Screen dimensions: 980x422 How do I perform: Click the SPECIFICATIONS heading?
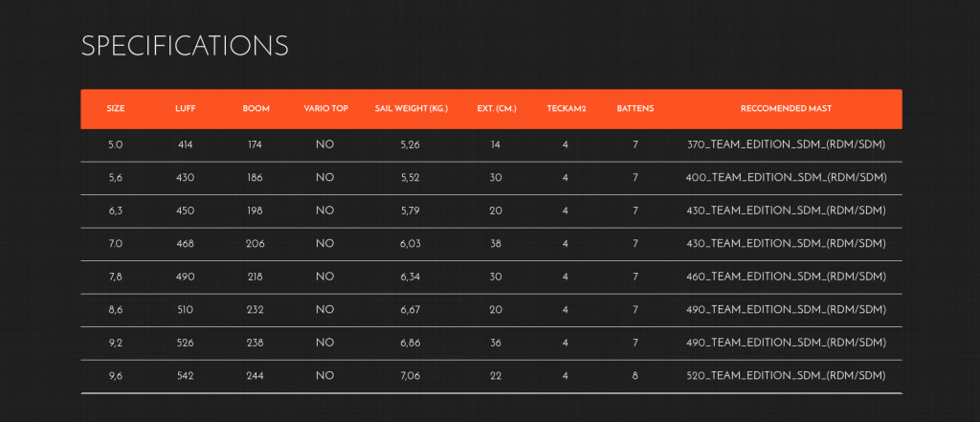point(185,46)
